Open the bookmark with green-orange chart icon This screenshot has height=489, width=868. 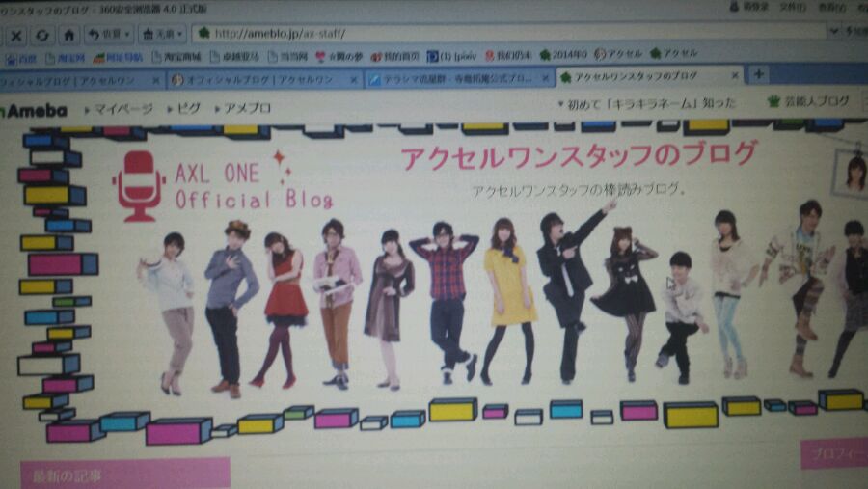[118, 57]
